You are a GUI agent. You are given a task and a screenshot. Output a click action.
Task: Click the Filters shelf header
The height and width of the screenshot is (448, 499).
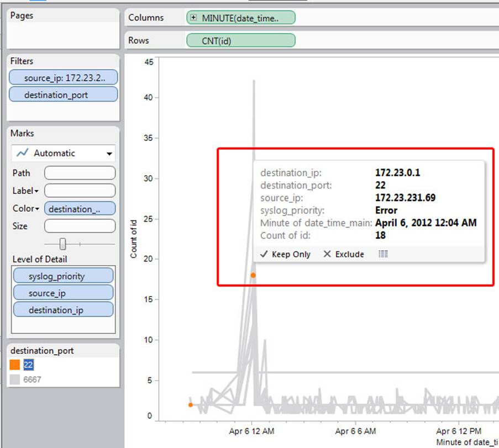[x=22, y=61]
